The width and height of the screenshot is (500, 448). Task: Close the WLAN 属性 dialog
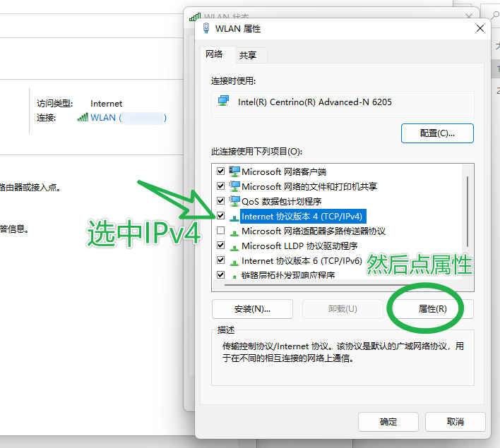480,28
